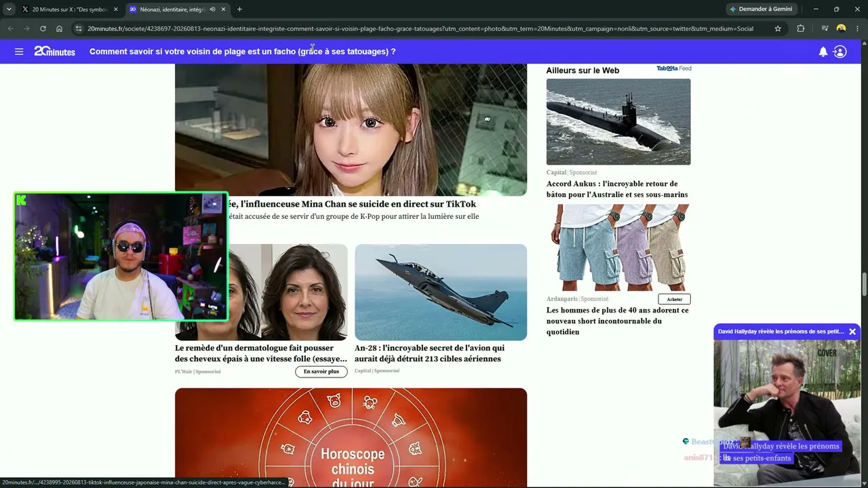This screenshot has height=488, width=868.
Task: Reload the current page
Action: point(43,28)
